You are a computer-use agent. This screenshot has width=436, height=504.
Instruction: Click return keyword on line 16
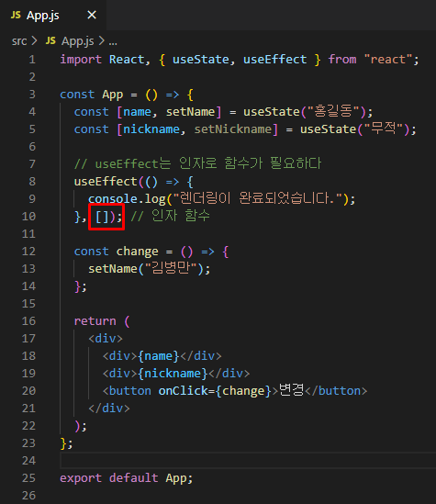point(95,321)
